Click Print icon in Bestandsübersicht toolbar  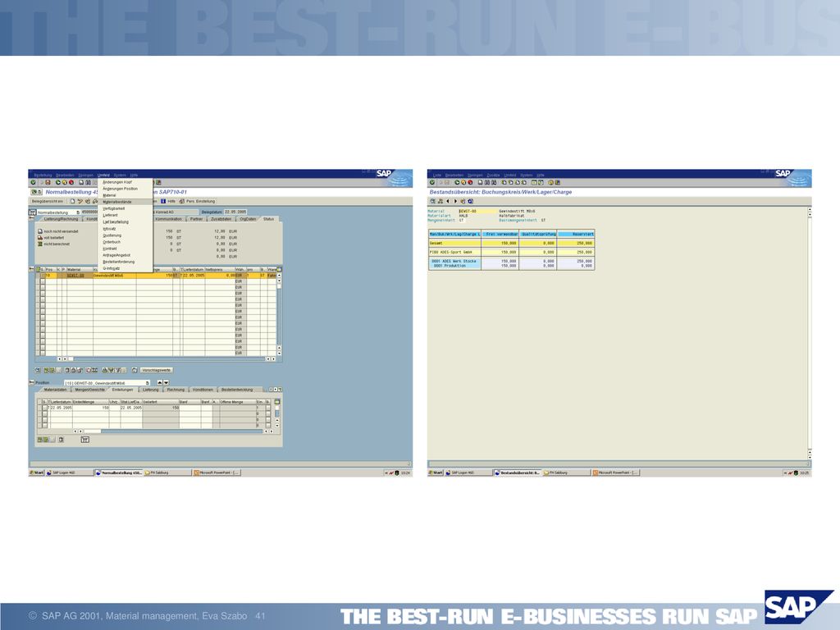[x=481, y=183]
